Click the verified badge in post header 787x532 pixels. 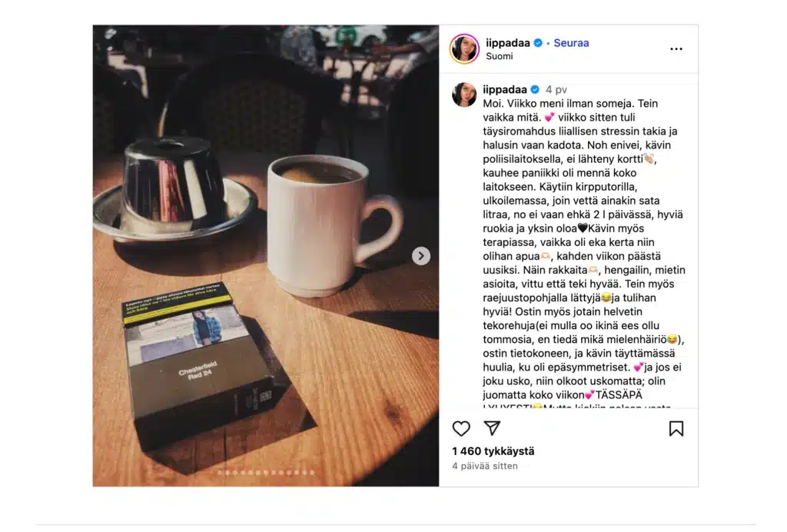tap(538, 42)
